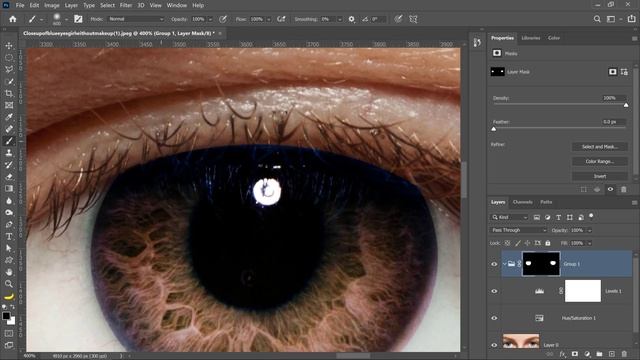Add layer mask icon at Layers panel bottom
The image size is (640, 360).
point(575,354)
